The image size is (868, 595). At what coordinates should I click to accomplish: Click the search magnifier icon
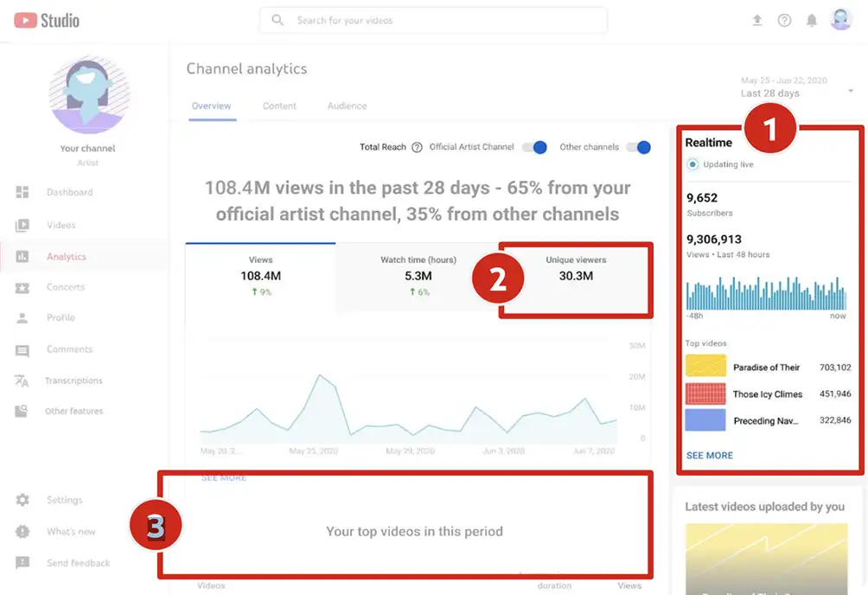pyautogui.click(x=278, y=20)
